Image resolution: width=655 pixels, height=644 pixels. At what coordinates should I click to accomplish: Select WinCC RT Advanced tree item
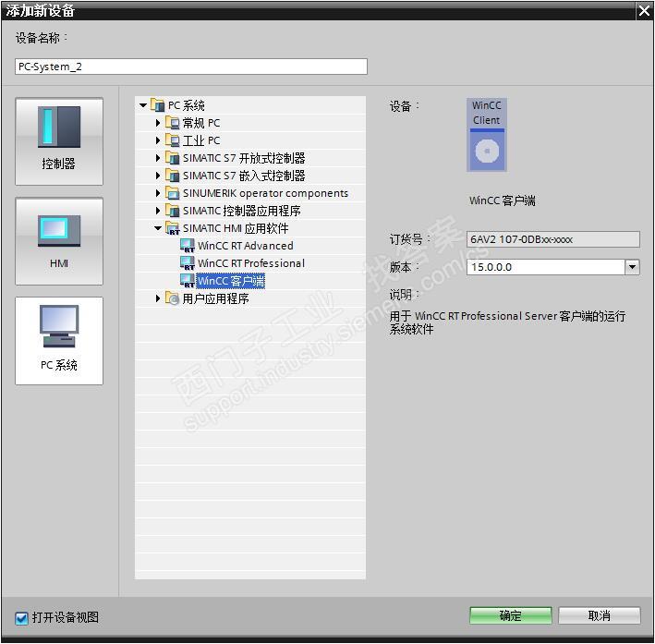point(246,246)
